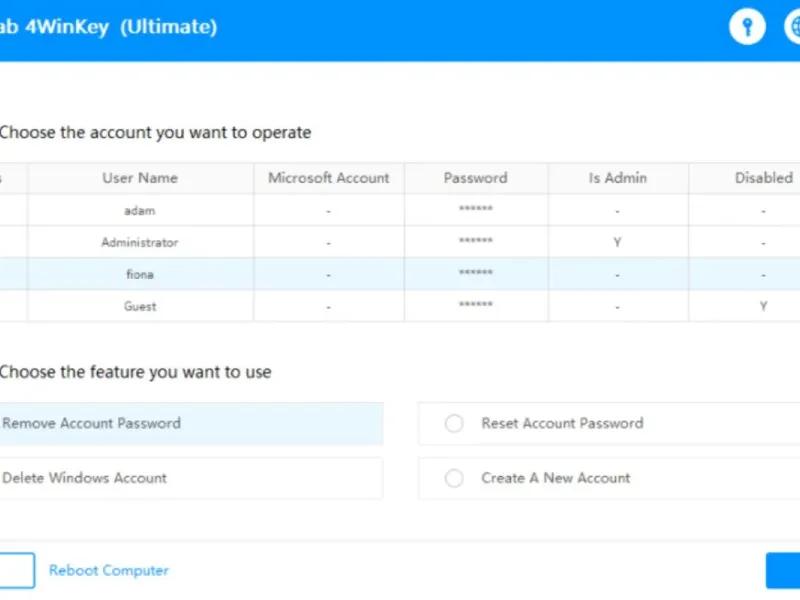Click the password asterisks in adam row
The image size is (800, 600).
click(x=476, y=208)
